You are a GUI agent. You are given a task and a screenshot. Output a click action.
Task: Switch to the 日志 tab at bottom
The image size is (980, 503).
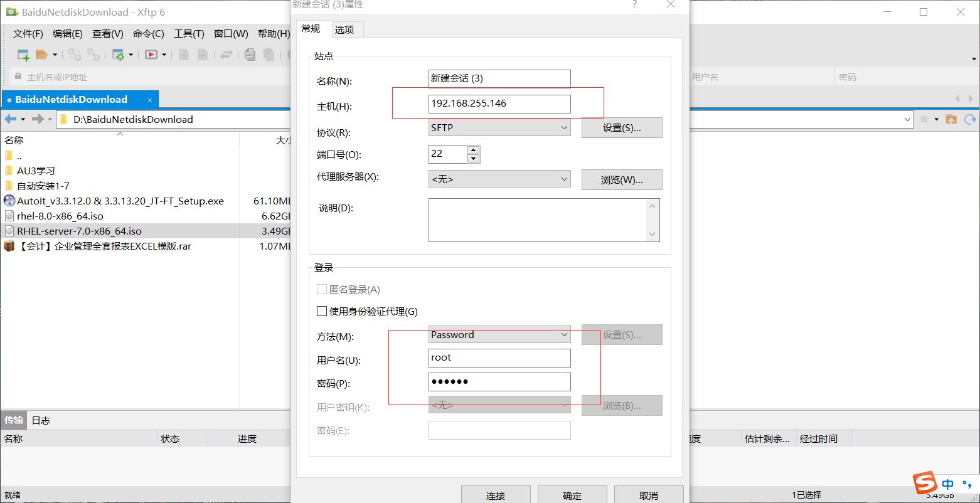tap(41, 420)
